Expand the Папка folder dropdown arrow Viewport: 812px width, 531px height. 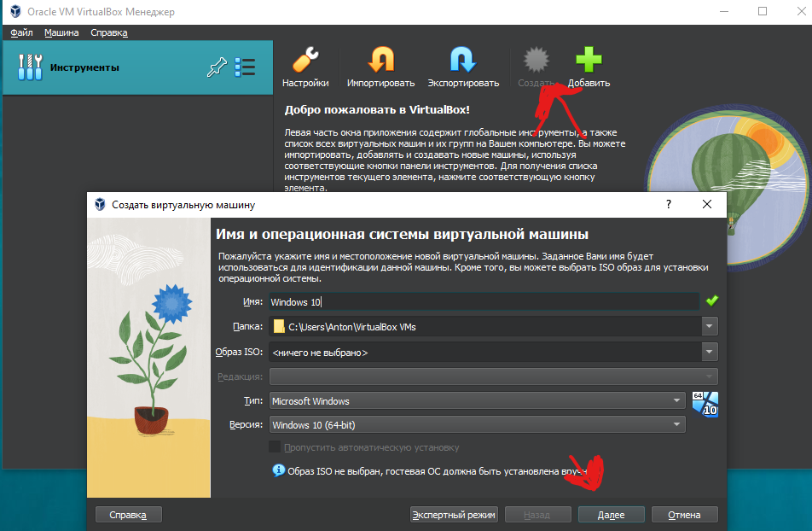(710, 326)
